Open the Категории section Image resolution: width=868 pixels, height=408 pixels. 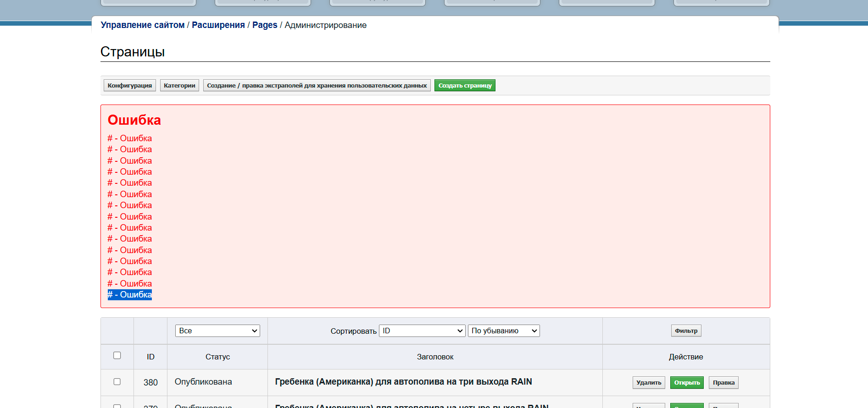[179, 86]
